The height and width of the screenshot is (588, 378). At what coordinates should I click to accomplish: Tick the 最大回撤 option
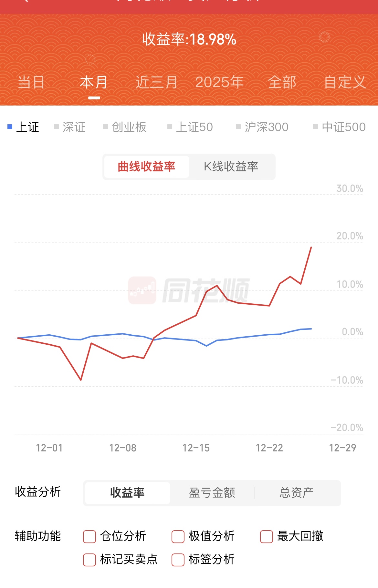point(267,537)
